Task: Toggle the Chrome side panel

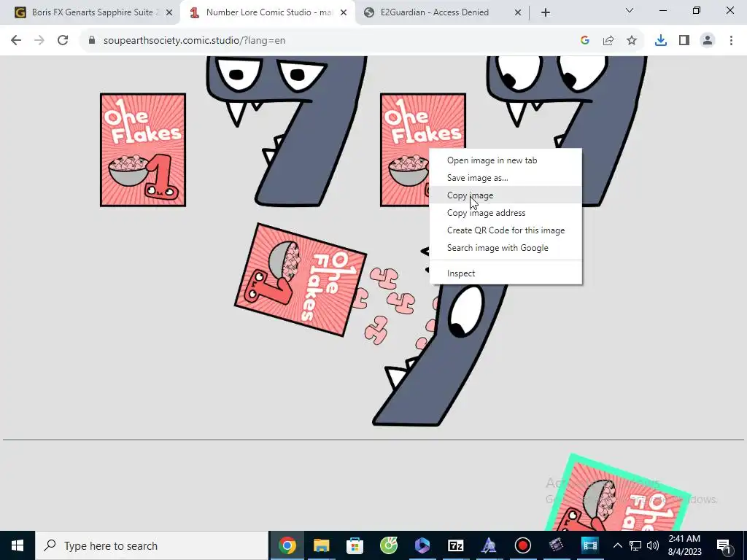Action: click(684, 41)
